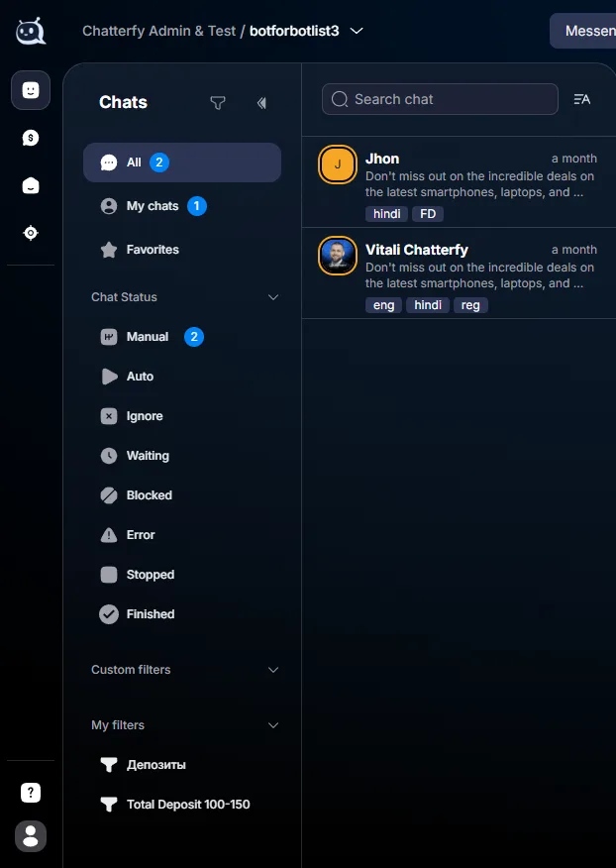The width and height of the screenshot is (616, 868).
Task: Open the Jhon chat conversation
Action: pyautogui.click(x=459, y=182)
